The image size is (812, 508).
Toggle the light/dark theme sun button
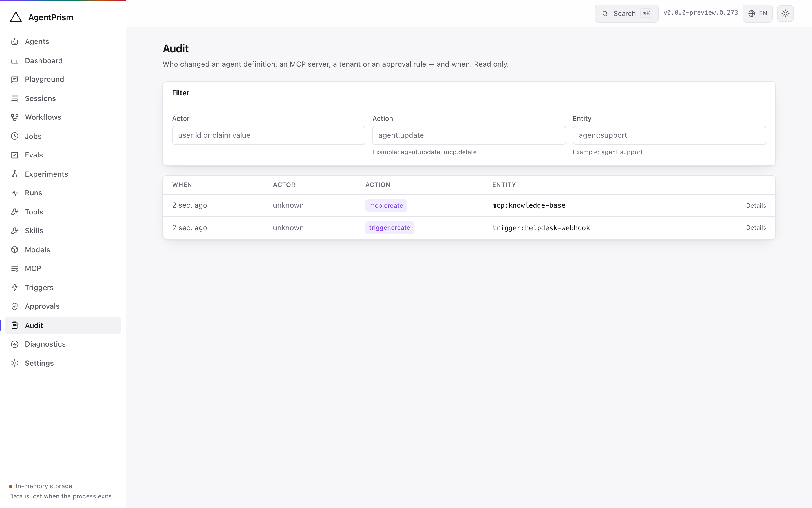(785, 14)
